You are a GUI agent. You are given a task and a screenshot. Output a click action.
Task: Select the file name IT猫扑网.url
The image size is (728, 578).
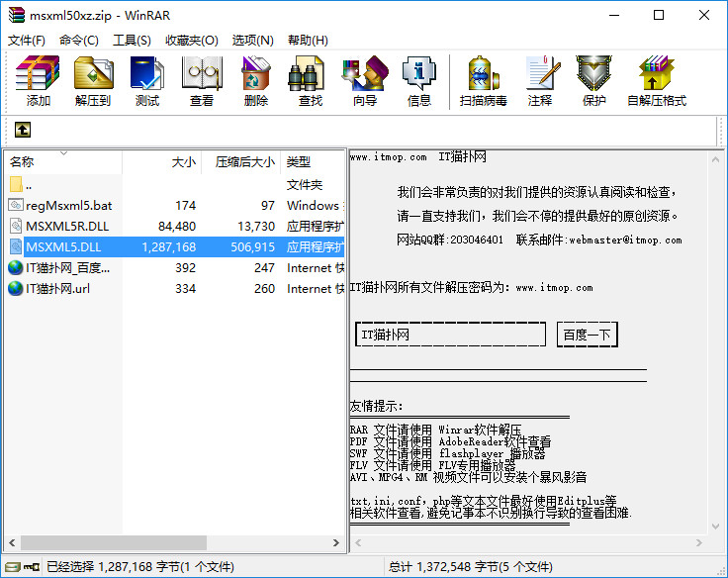(58, 289)
